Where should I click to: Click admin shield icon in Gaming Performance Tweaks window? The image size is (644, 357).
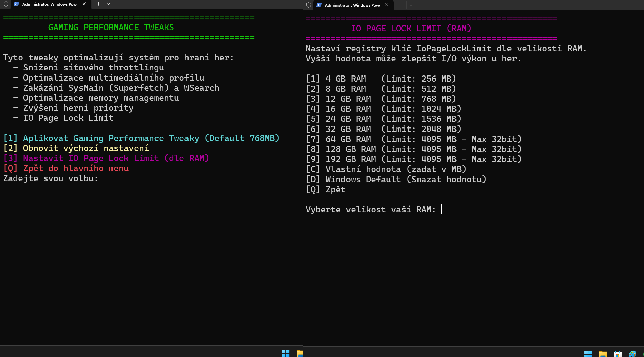[6, 4]
